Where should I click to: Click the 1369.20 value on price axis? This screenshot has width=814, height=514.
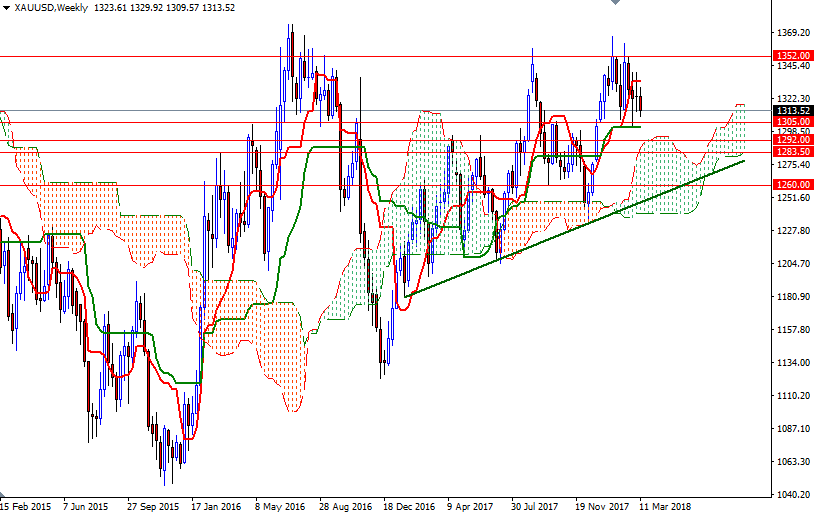[793, 33]
